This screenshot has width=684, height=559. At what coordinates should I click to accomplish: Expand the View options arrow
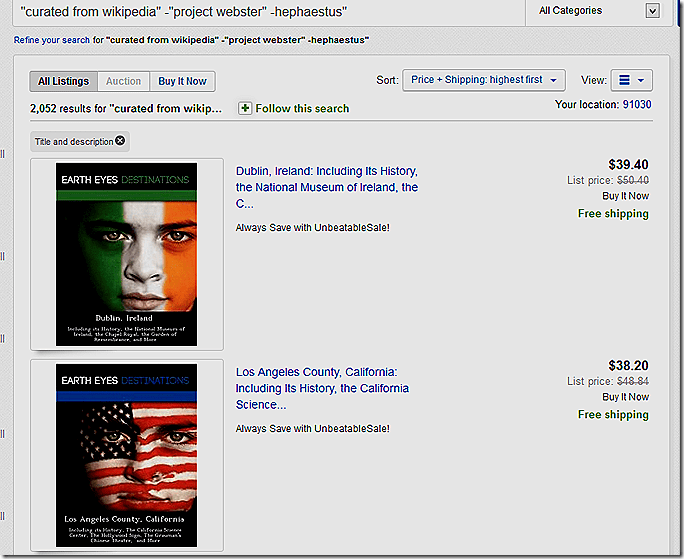pyautogui.click(x=641, y=81)
